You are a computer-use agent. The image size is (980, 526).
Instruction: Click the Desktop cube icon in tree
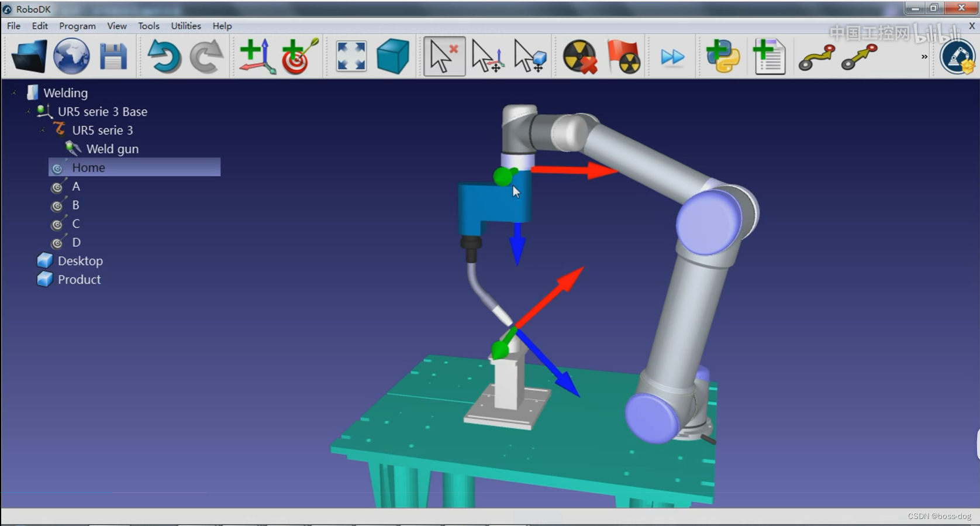(x=44, y=261)
